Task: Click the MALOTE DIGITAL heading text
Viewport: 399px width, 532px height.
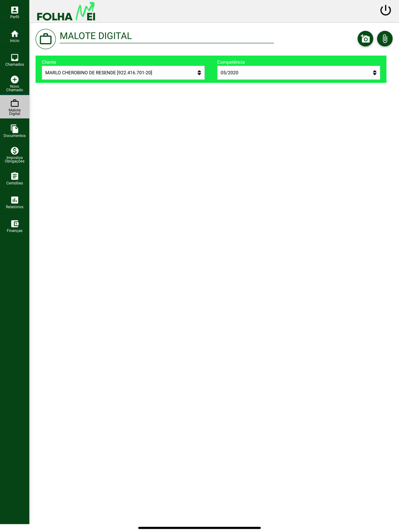Action: tap(96, 36)
